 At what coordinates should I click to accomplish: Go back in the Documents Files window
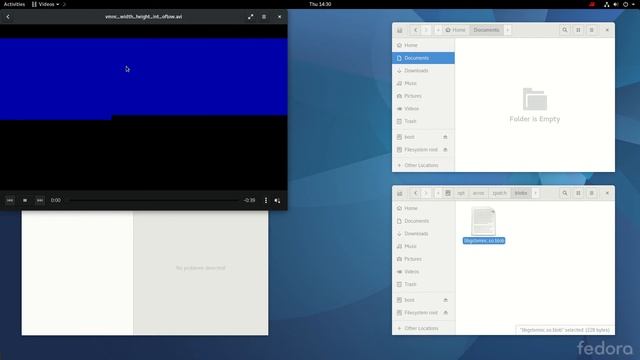(x=416, y=30)
